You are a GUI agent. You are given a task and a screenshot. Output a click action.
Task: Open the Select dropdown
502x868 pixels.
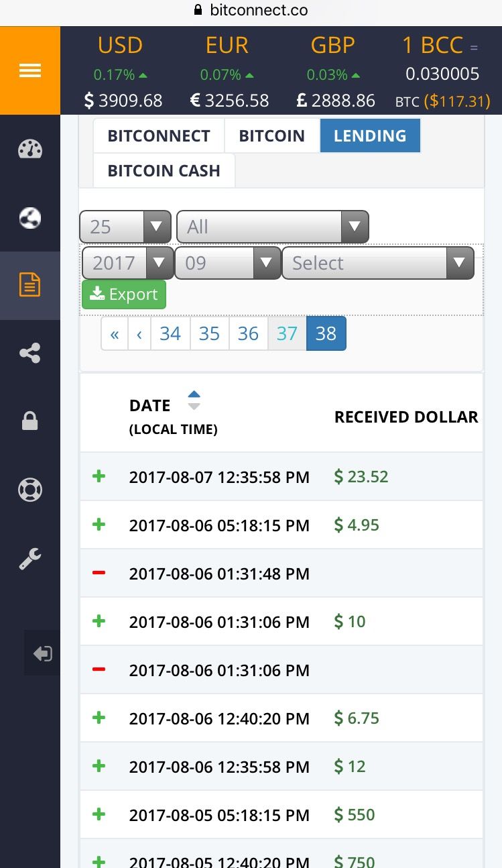point(378,263)
